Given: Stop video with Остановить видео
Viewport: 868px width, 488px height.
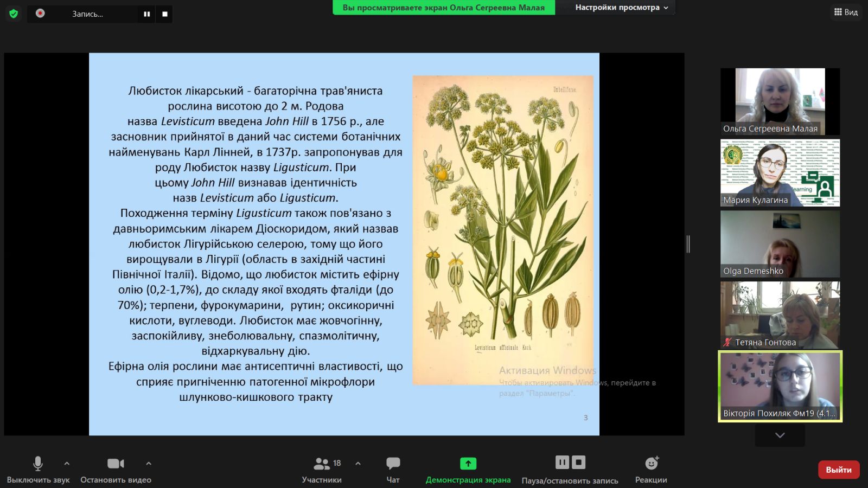Looking at the screenshot, I should point(116,470).
